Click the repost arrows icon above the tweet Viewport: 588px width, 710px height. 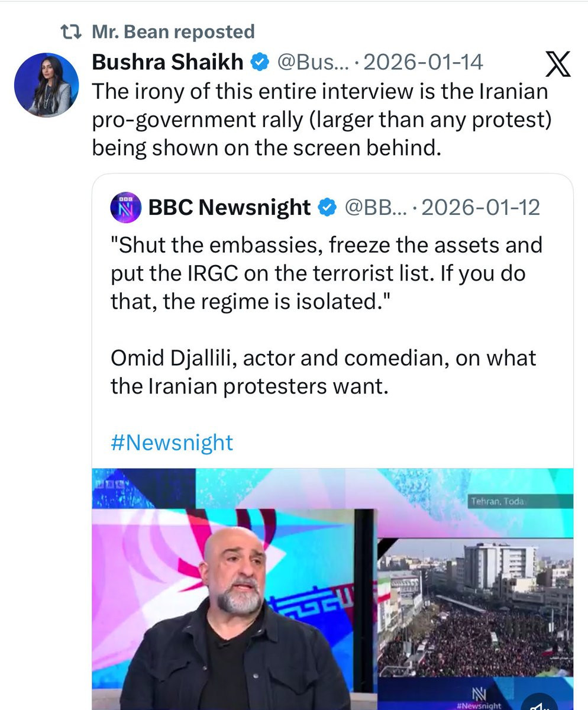tap(73, 32)
